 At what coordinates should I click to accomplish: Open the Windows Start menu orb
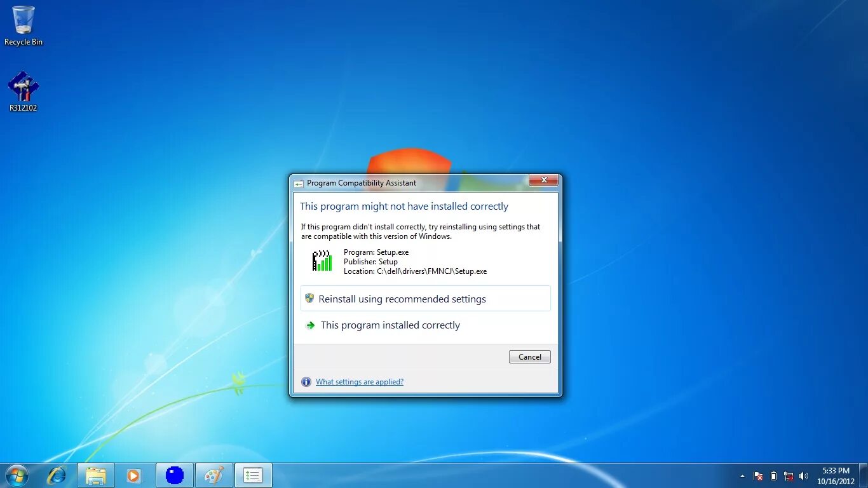coord(17,475)
